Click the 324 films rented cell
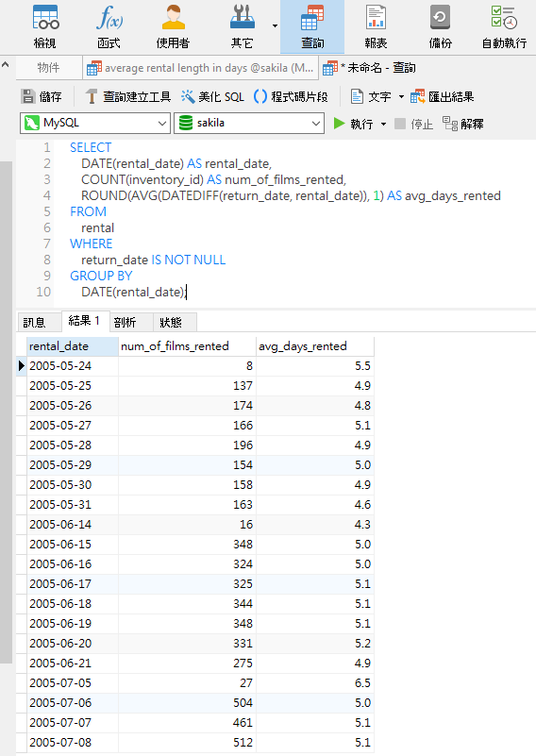The width and height of the screenshot is (536, 756). 187,563
